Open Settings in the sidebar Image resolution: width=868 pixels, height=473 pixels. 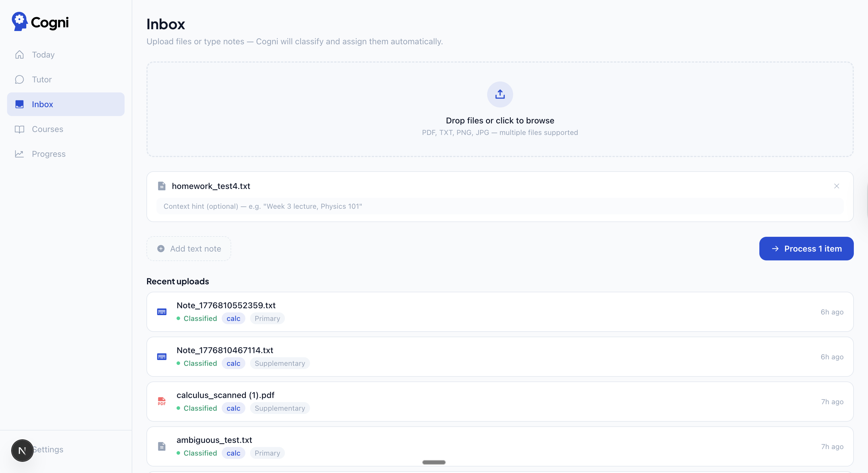point(48,449)
